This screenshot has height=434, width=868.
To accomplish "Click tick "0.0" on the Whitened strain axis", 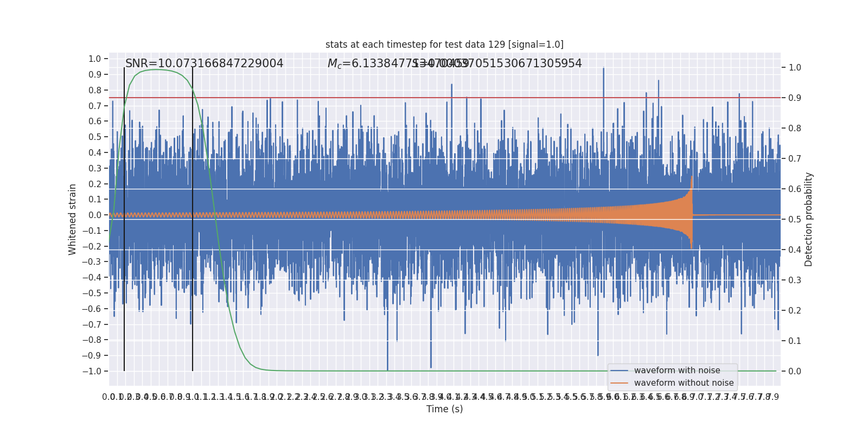I will (x=95, y=215).
